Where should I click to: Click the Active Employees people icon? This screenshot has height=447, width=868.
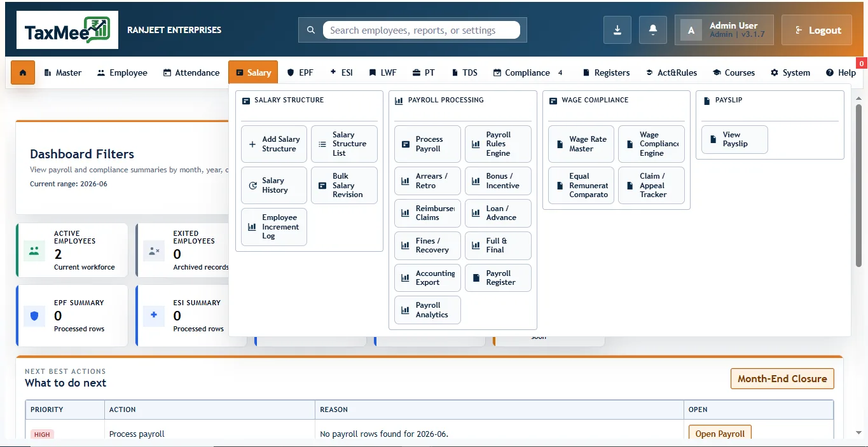coord(34,251)
